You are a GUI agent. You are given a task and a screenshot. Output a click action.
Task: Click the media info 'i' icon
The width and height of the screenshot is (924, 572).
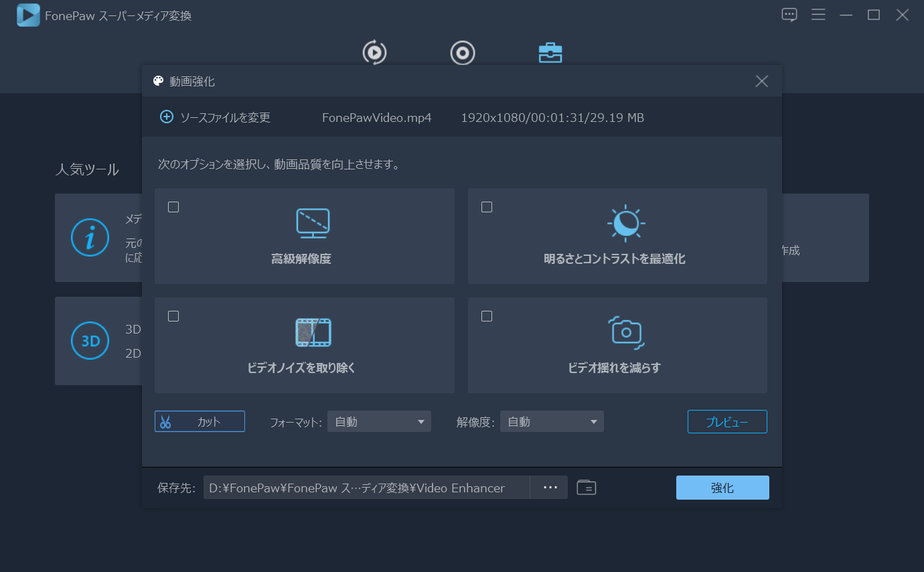pyautogui.click(x=90, y=237)
